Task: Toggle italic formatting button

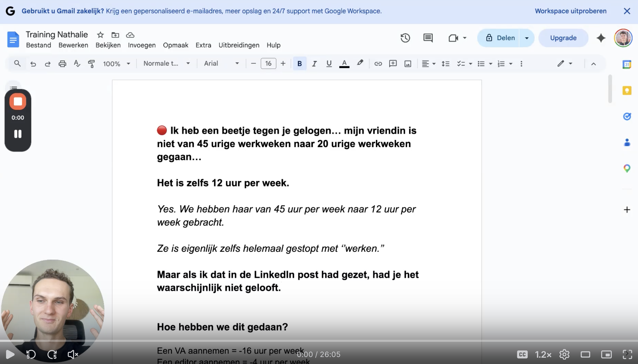Action: click(x=314, y=64)
